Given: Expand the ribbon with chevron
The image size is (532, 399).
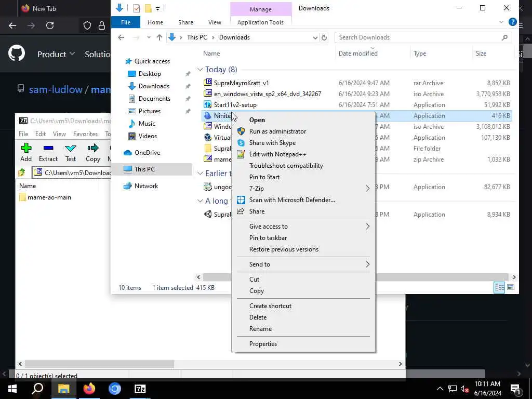Looking at the screenshot, I should coord(501,22).
